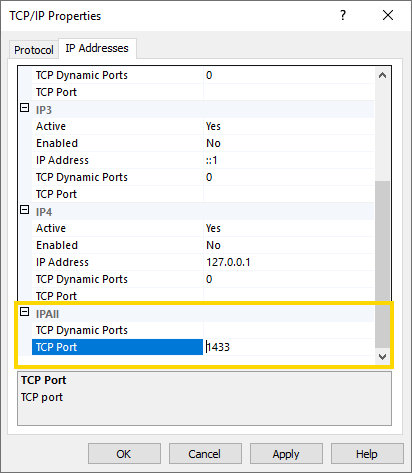Viewport: 412px width, 473px height.
Task: Click the vertical scrollbar thumb
Action: (383, 264)
